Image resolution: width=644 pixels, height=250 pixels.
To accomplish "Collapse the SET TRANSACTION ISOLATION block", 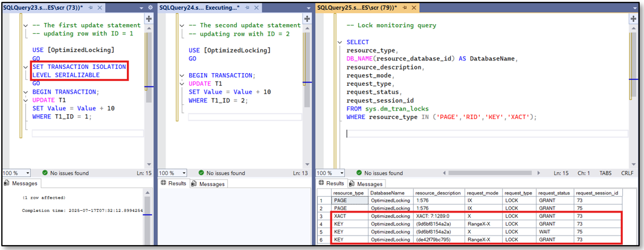I will (x=25, y=67).
